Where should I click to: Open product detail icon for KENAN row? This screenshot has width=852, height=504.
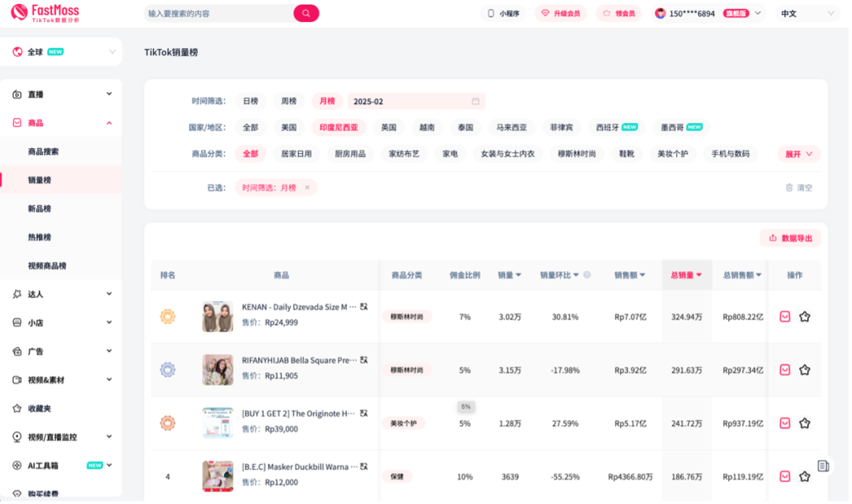coord(785,316)
